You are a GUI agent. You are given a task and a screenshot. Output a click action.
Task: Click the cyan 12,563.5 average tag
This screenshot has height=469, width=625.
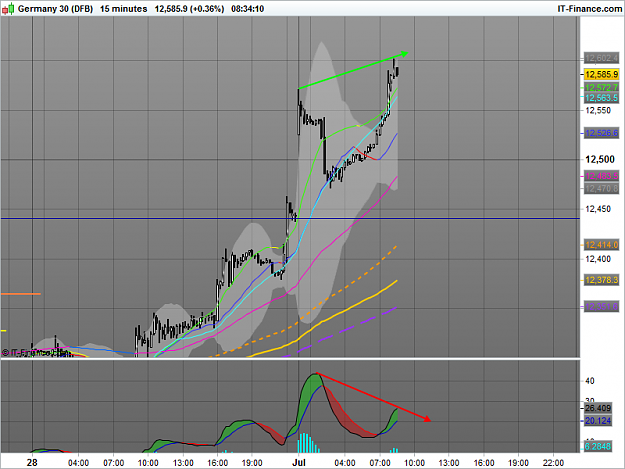[x=601, y=98]
